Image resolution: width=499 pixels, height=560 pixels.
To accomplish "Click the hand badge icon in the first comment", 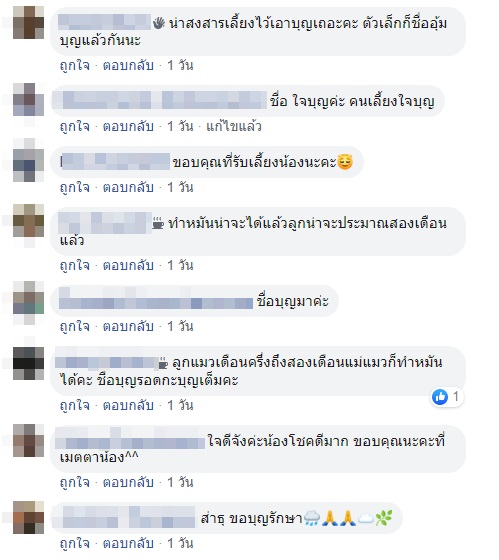I will [159, 24].
